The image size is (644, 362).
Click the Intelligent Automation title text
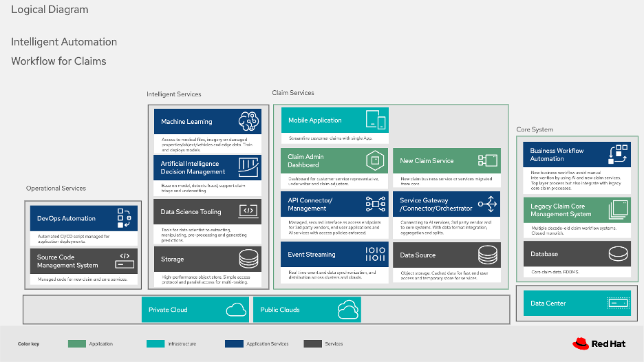[64, 42]
